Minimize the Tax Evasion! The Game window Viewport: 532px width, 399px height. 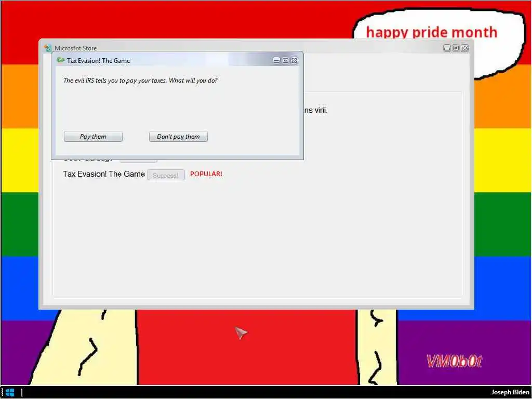276,60
